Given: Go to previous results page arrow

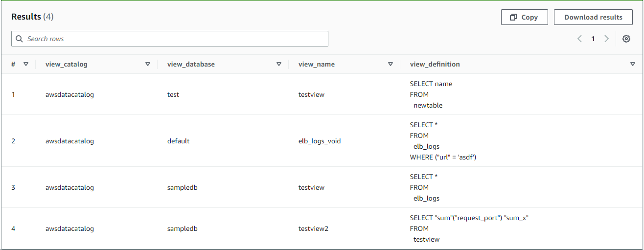Looking at the screenshot, I should (579, 39).
